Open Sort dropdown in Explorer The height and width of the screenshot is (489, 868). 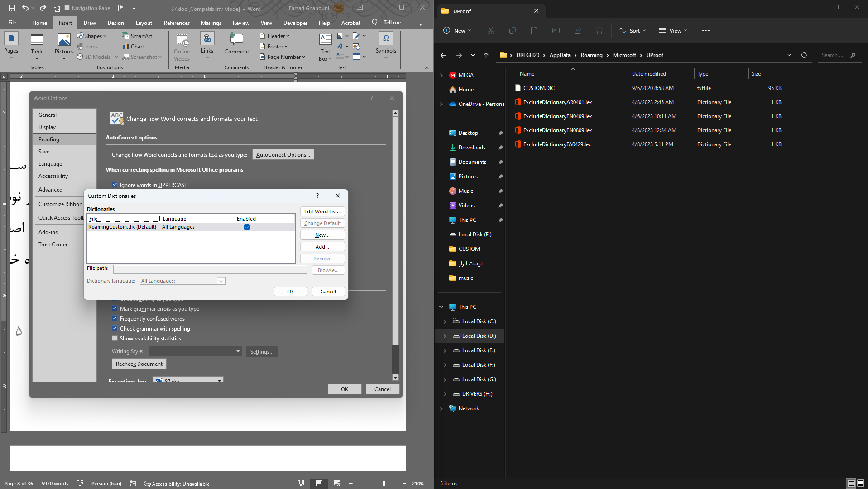point(632,30)
